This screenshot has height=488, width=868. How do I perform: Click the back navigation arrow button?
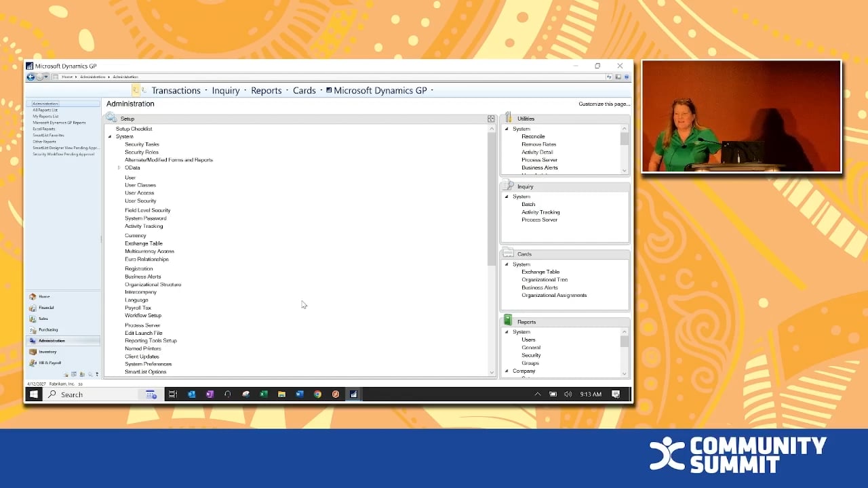point(31,77)
